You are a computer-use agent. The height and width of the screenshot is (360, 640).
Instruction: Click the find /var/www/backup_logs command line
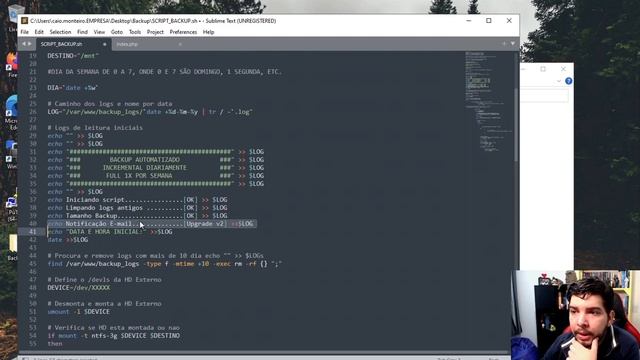(164, 264)
